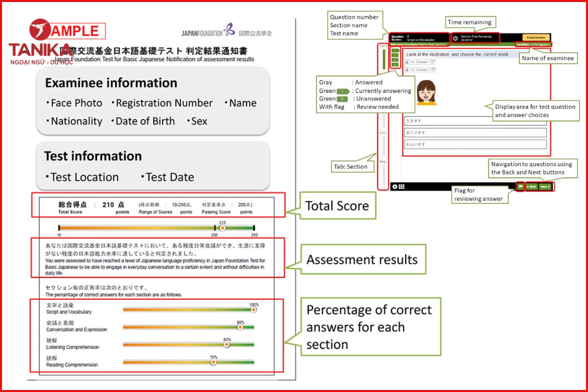
Task: Go to the Next question
Action: (x=545, y=187)
